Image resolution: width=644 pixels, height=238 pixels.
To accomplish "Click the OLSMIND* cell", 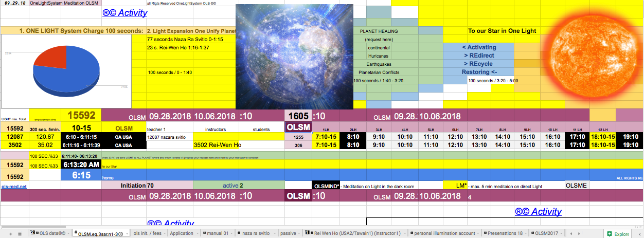I will point(326,186).
